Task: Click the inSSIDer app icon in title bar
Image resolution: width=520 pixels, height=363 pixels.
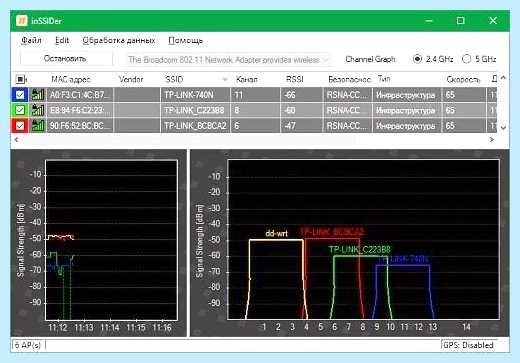Action: (x=22, y=21)
